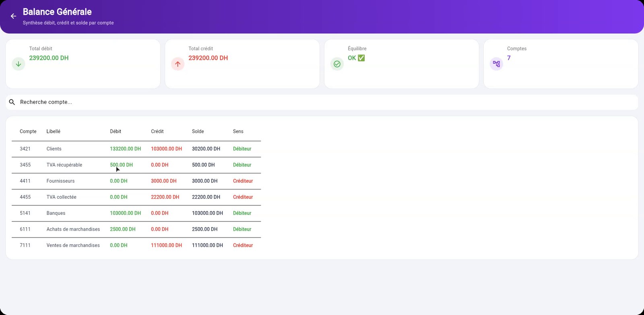Click the purple Comptes tree icon
Screen dimensions: 644x315
496,64
